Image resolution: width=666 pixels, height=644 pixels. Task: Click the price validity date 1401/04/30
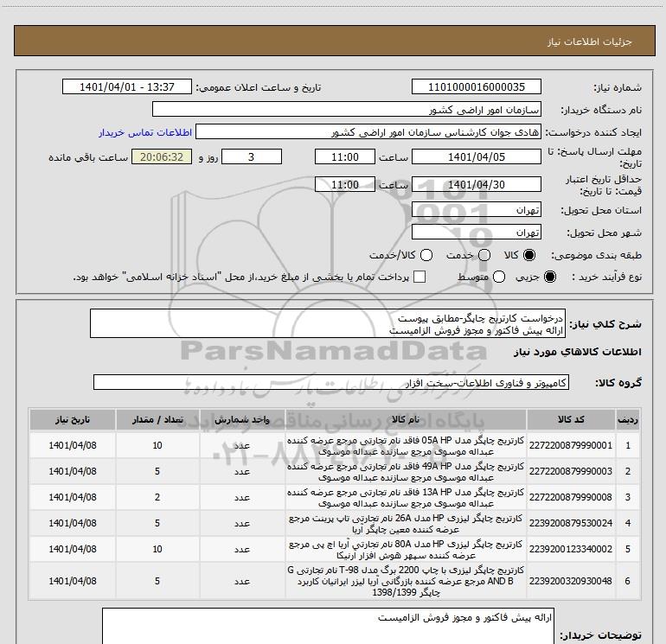(476, 184)
